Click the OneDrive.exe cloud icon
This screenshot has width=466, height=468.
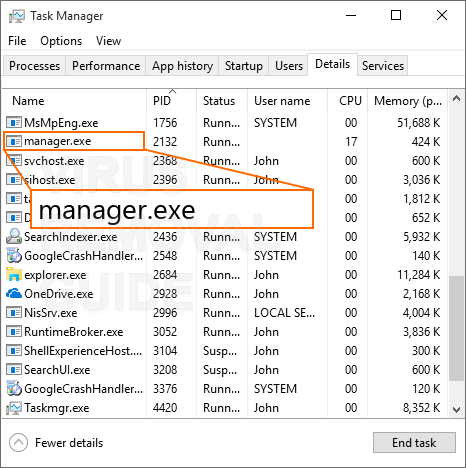click(14, 294)
